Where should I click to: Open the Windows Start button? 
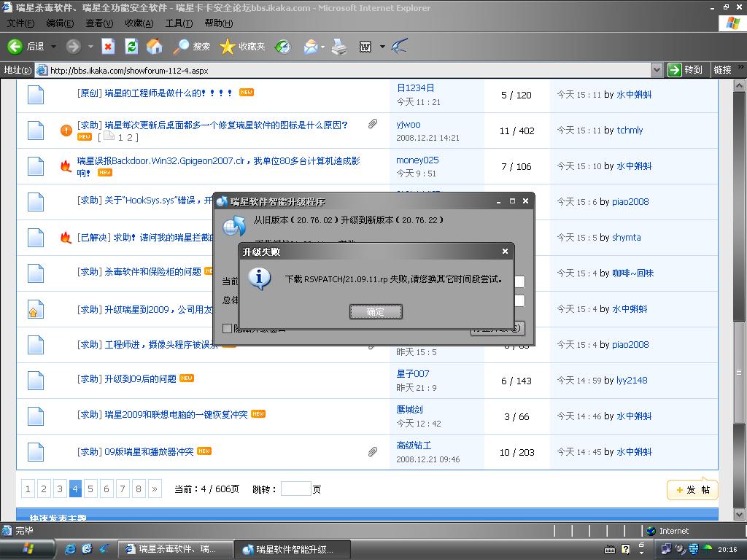pyautogui.click(x=28, y=549)
